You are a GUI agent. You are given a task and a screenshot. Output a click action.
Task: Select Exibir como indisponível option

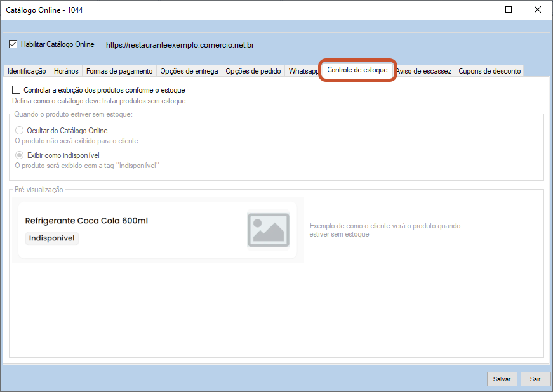pos(20,155)
